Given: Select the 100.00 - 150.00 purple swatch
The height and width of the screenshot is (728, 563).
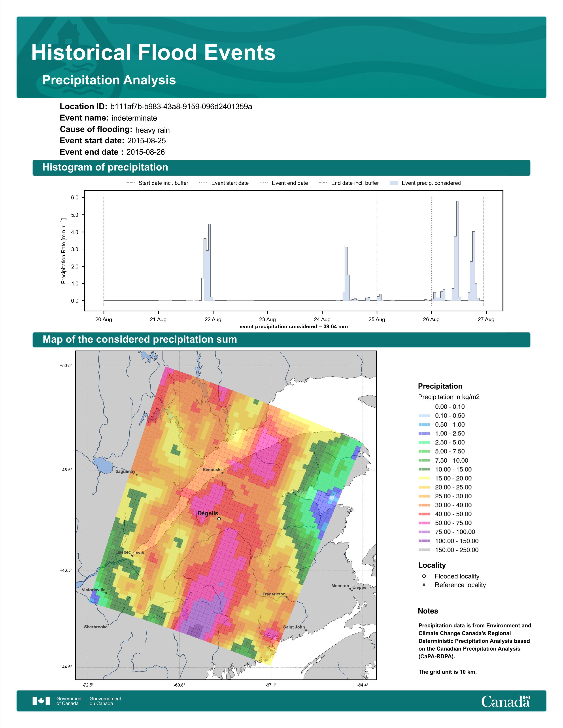Looking at the screenshot, I should (424, 541).
